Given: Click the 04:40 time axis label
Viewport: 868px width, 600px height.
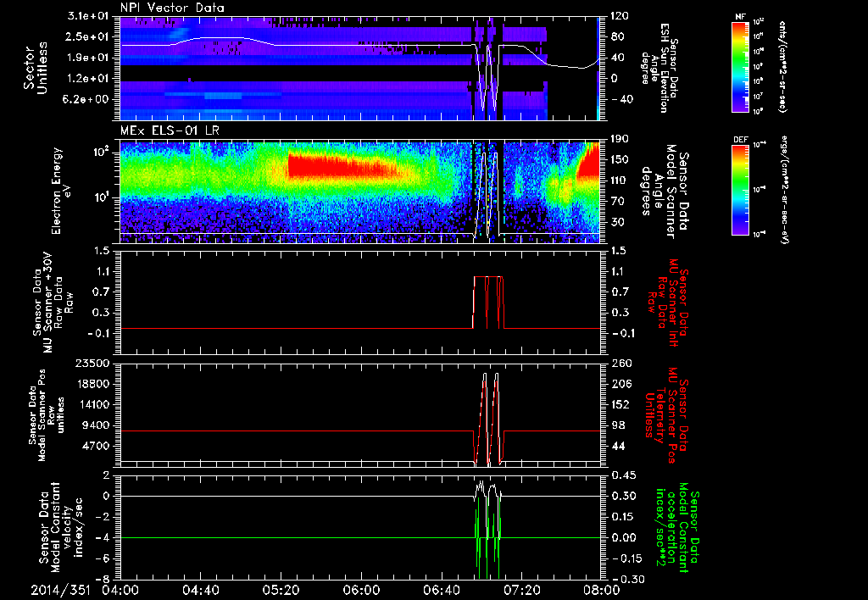Looking at the screenshot, I should point(201,590).
